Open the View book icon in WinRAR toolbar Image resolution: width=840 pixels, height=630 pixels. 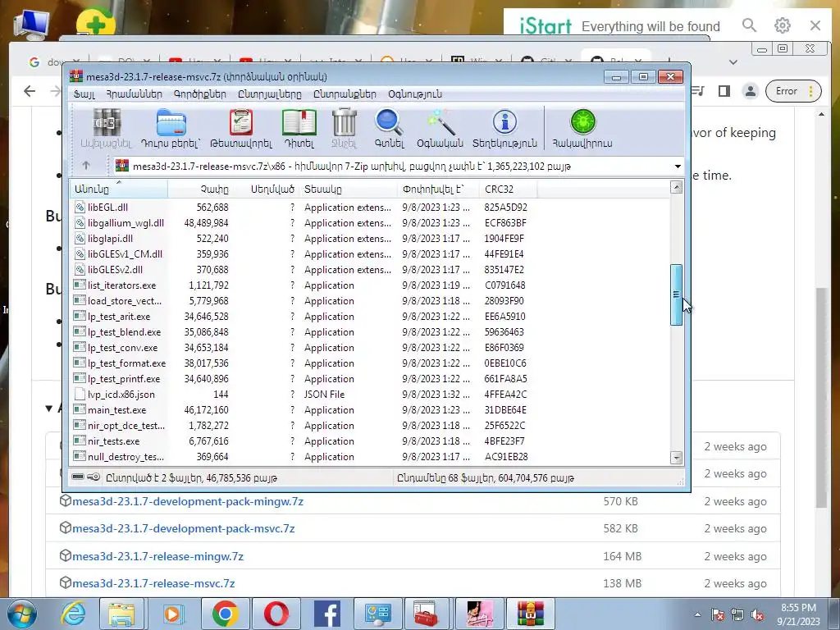click(x=299, y=123)
